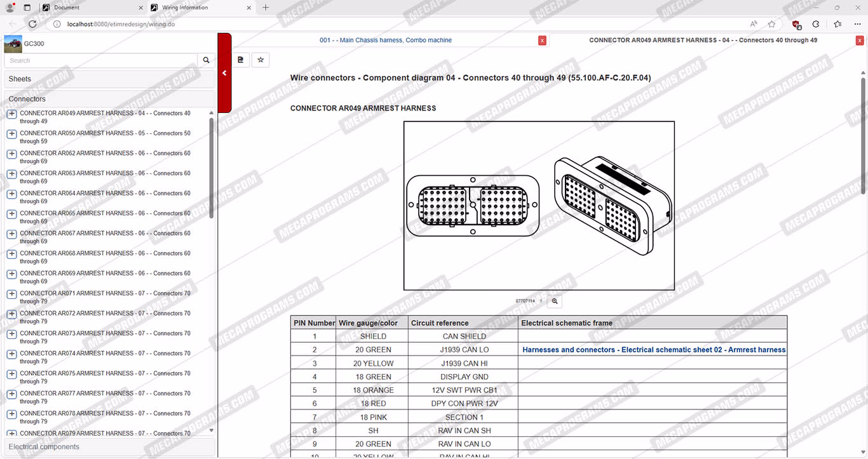Select CONNECTOR AR049 ARMREST HARNESS content tab
868x459 pixels.
pyautogui.click(x=703, y=40)
